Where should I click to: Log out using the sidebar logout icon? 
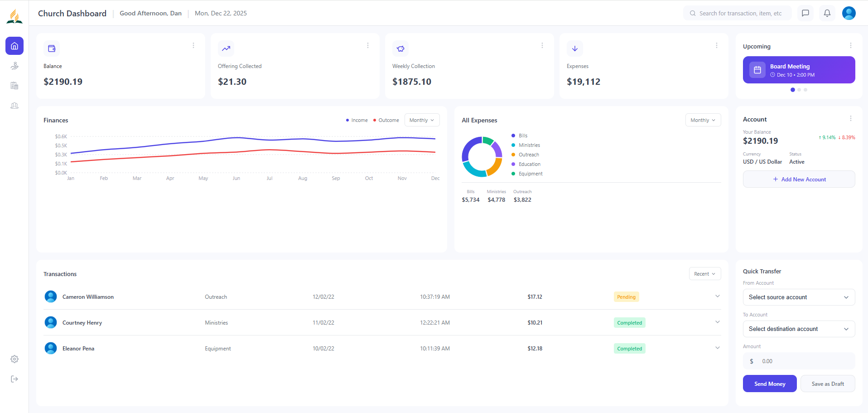tap(14, 379)
